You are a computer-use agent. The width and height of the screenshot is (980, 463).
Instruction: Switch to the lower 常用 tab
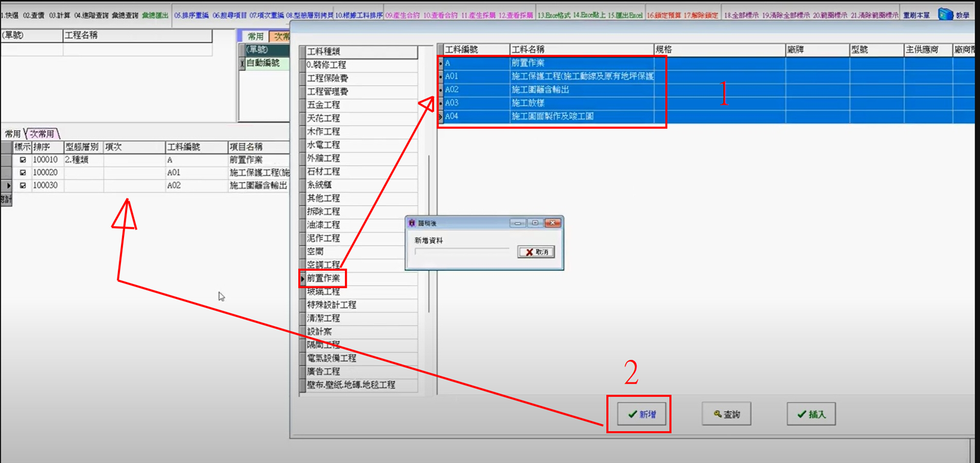(13, 134)
